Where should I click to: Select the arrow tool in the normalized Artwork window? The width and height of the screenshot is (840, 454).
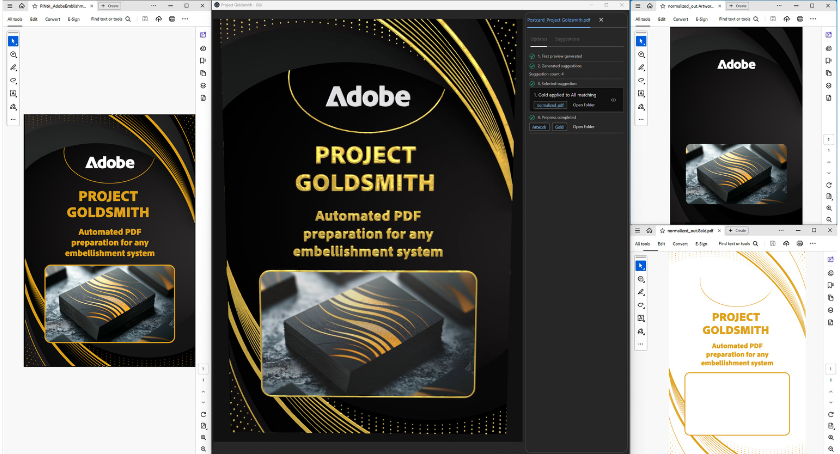641,41
